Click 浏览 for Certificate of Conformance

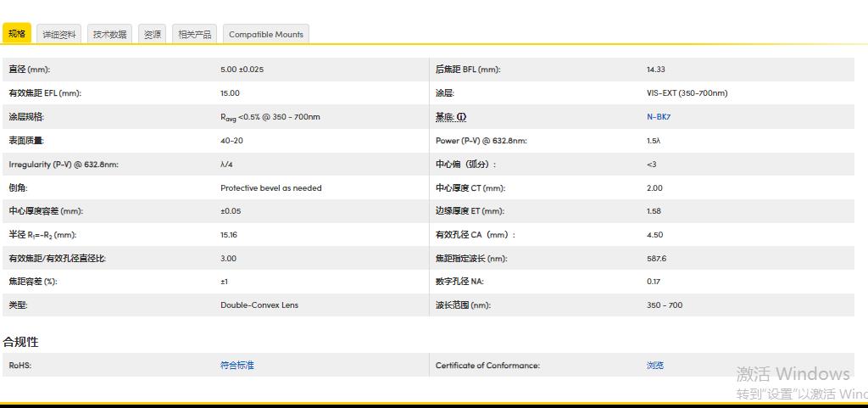tap(654, 366)
